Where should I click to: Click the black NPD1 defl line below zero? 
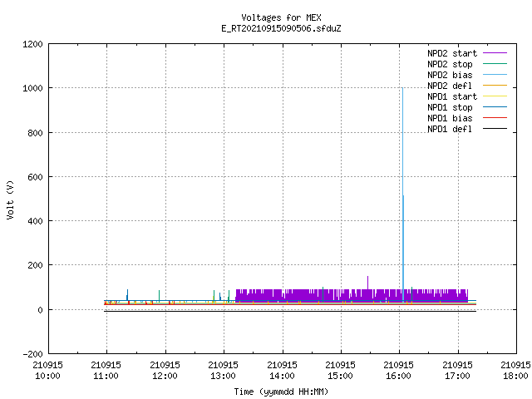click(290, 311)
